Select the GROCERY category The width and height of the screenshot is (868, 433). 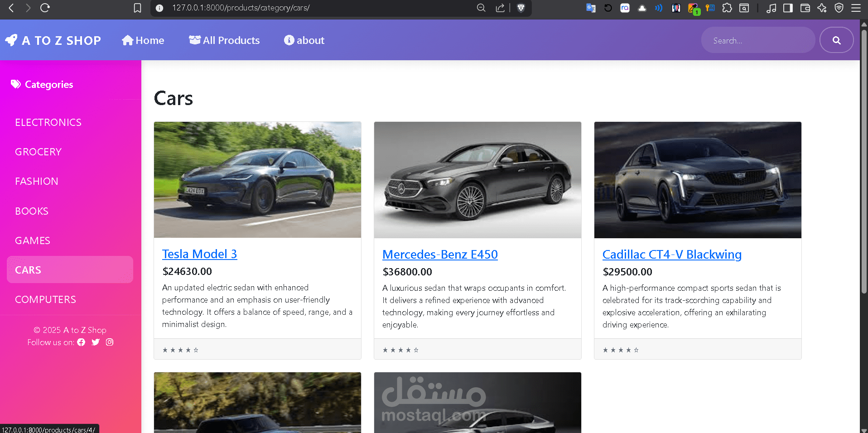pyautogui.click(x=38, y=152)
